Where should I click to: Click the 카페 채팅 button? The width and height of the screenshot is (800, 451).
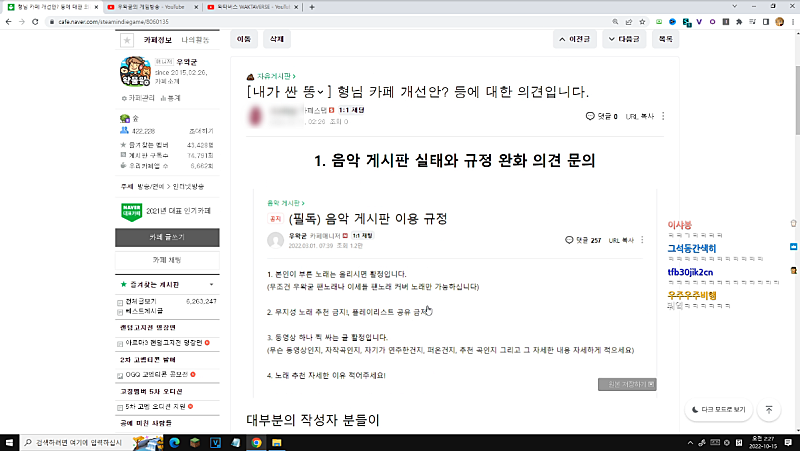[x=167, y=260]
